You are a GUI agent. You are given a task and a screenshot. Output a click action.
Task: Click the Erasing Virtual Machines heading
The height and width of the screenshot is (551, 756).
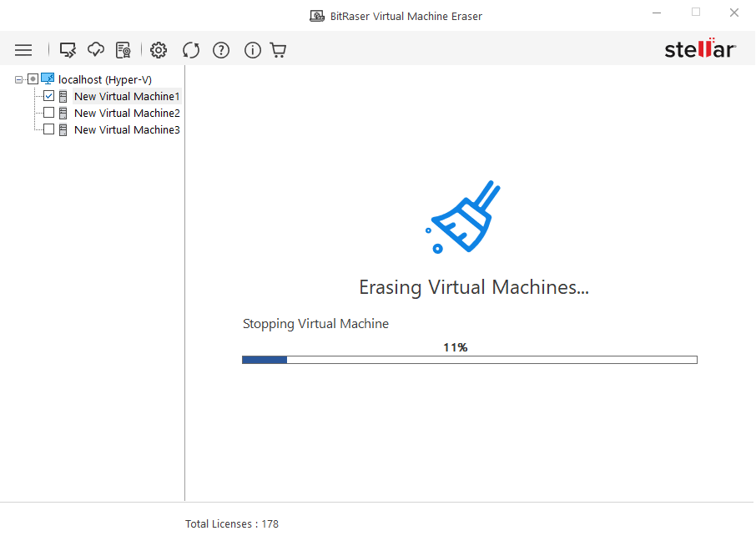tap(474, 287)
